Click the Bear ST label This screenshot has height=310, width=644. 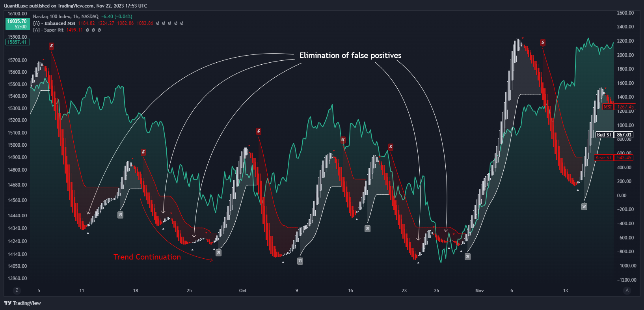604,158
